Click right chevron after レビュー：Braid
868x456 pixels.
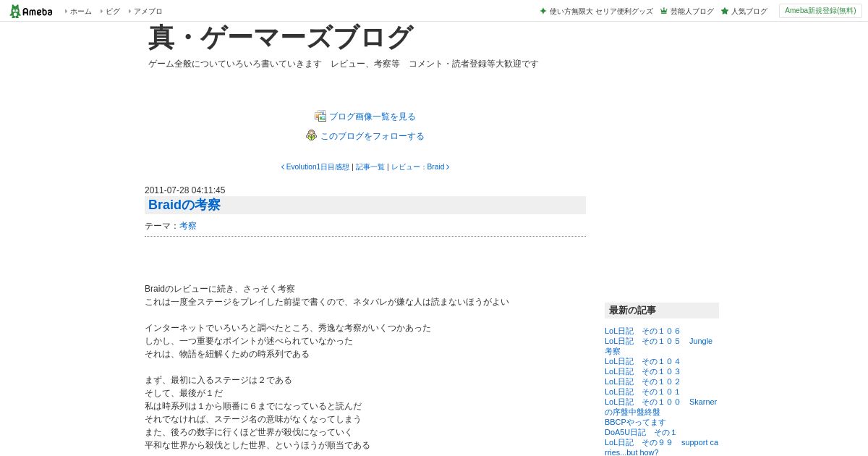(448, 167)
